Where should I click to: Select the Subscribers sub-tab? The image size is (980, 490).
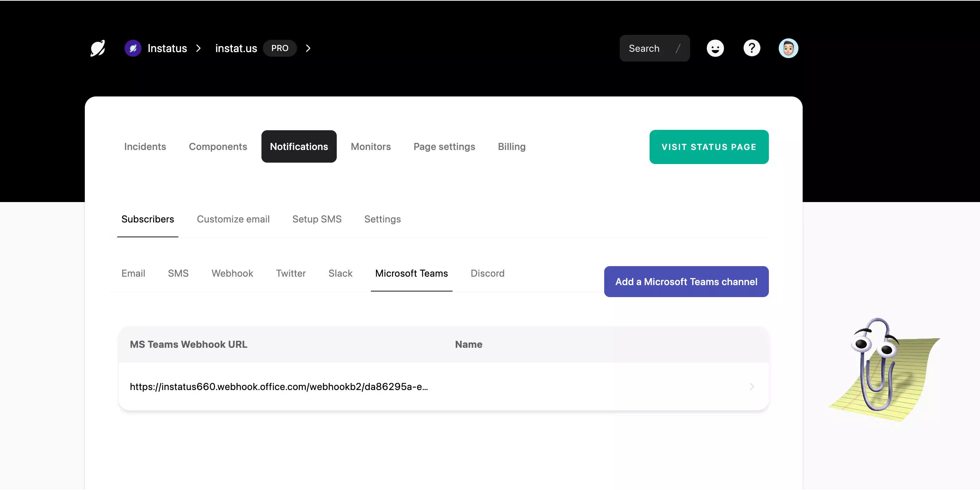(147, 219)
